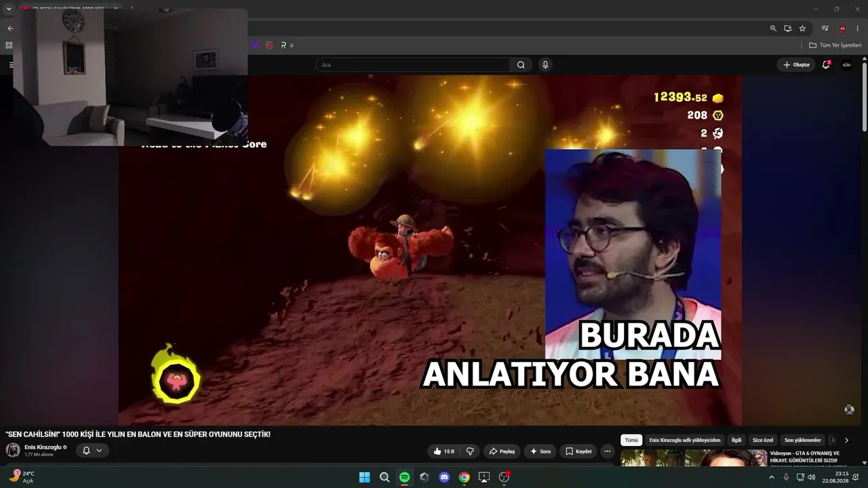Screen dimensions: 868x488
Task: Open the weather widget showing 24°C
Action: pos(22,477)
